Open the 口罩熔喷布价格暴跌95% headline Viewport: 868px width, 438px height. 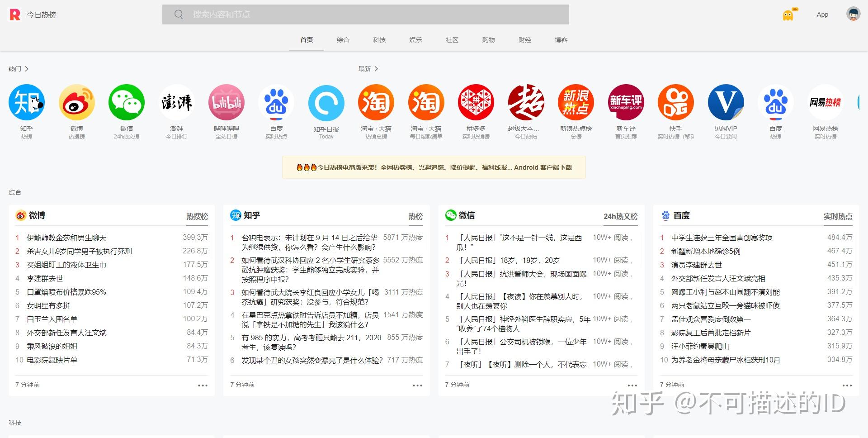pos(66,292)
